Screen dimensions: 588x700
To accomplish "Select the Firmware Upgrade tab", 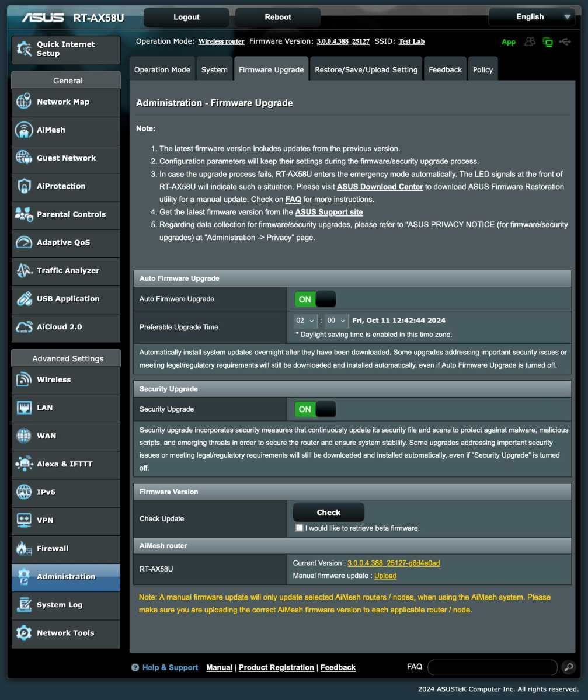I will [x=271, y=69].
